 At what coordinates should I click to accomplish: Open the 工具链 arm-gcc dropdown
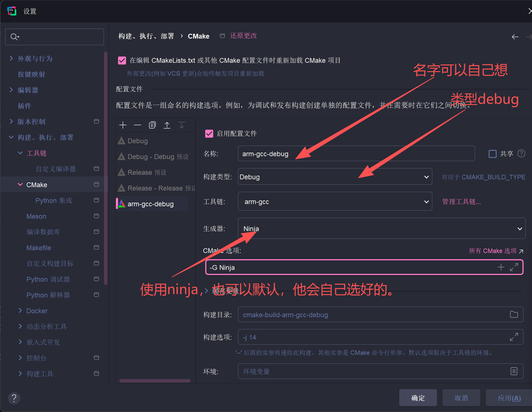(335, 201)
